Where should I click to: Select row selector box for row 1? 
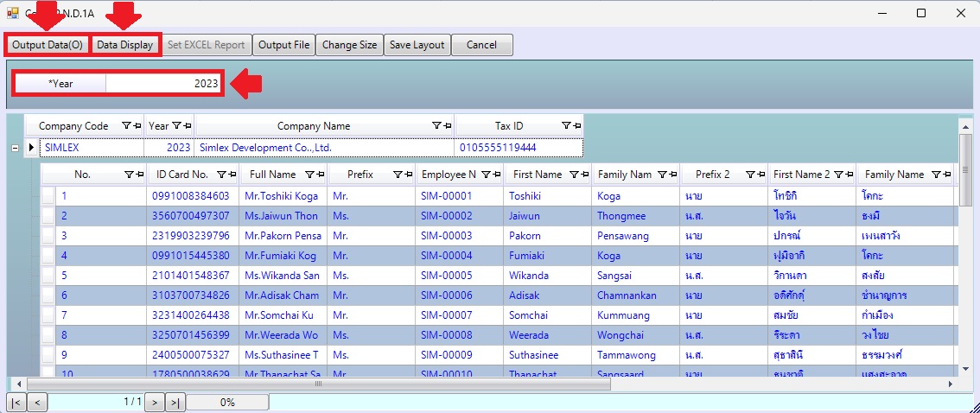pos(48,196)
